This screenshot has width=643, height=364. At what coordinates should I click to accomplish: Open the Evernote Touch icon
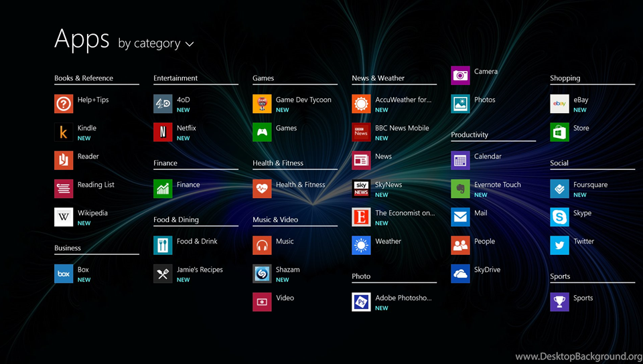[461, 189]
